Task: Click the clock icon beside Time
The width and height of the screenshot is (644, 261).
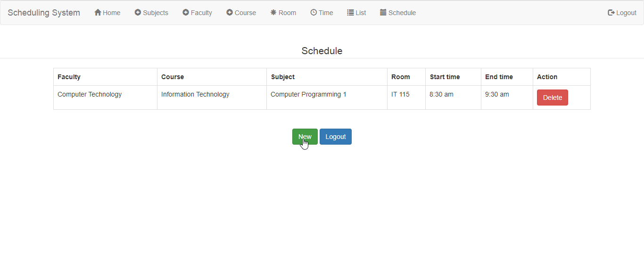Action: tap(314, 13)
